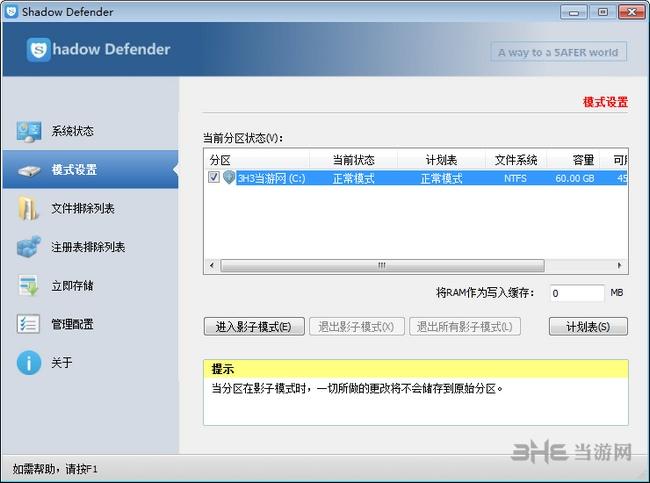The height and width of the screenshot is (483, 650).
Task: Click the 立即存储 save icon
Action: point(29,286)
